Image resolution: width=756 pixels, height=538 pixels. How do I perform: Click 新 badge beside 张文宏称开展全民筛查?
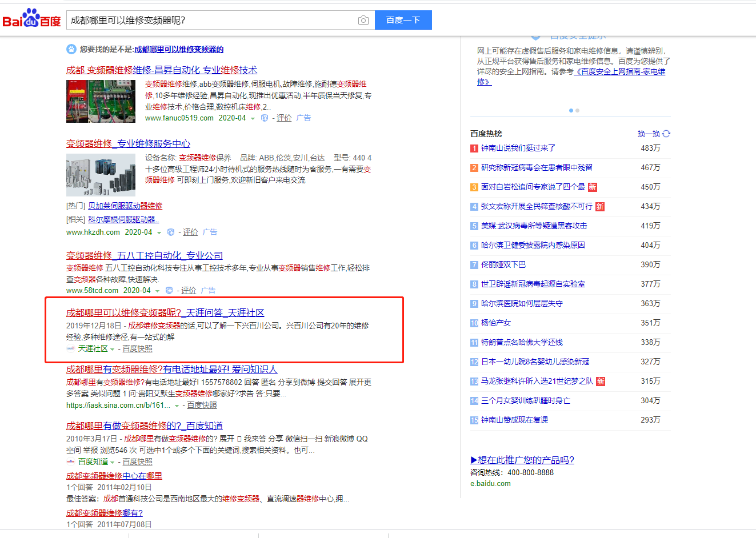pos(600,206)
